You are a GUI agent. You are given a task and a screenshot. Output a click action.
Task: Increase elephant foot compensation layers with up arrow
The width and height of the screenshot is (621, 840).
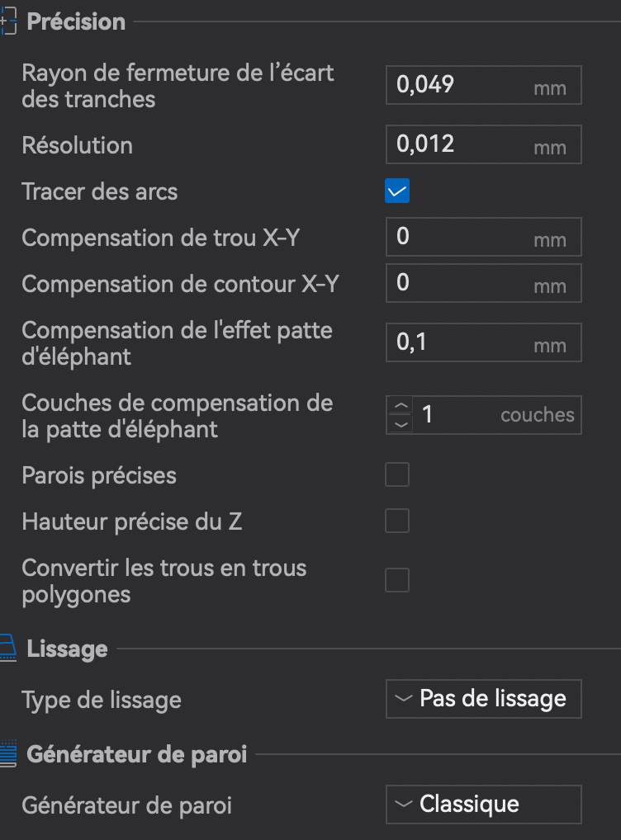pos(401,406)
